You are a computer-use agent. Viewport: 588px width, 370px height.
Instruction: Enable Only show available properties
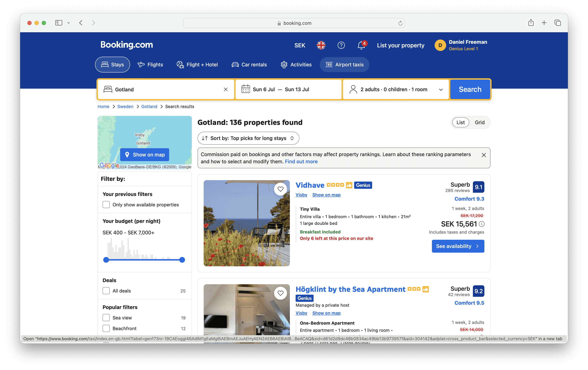[106, 204]
